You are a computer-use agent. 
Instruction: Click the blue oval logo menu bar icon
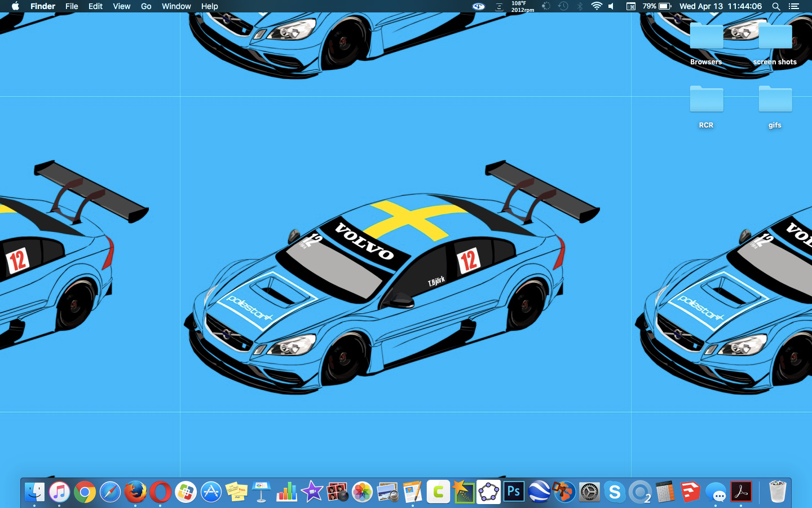coord(479,6)
